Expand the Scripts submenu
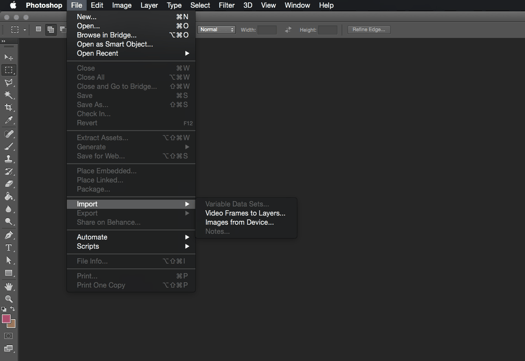The image size is (525, 361). (x=131, y=246)
